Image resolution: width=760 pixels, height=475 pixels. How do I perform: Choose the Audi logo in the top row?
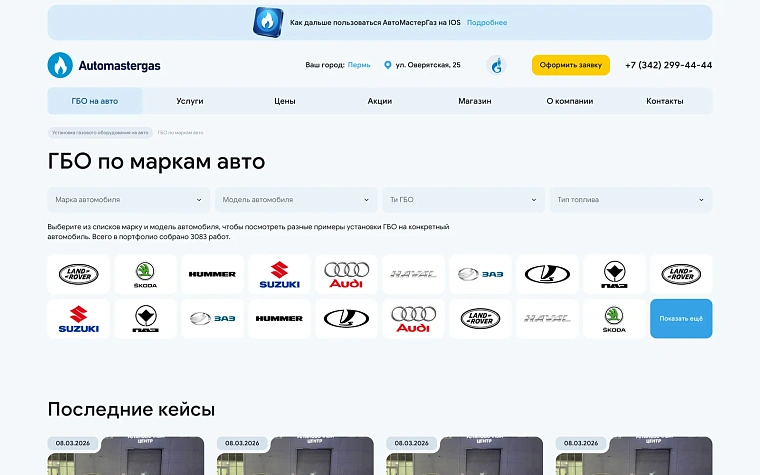[346, 274]
